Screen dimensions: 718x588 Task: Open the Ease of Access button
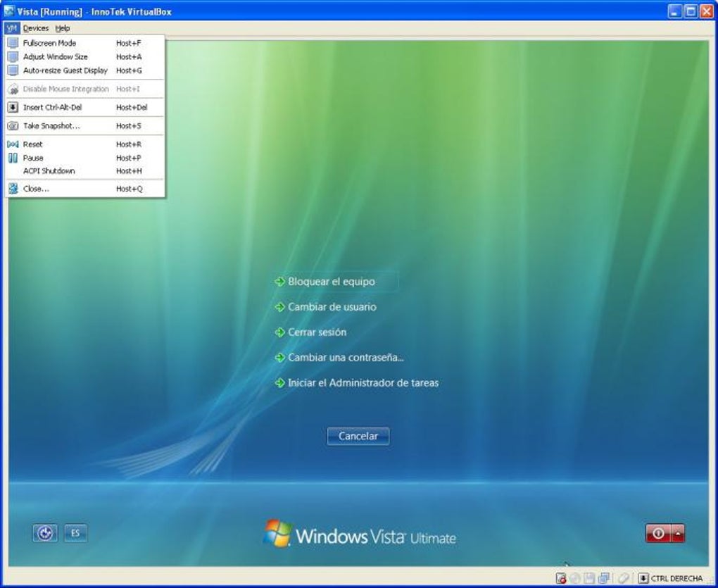(x=45, y=533)
